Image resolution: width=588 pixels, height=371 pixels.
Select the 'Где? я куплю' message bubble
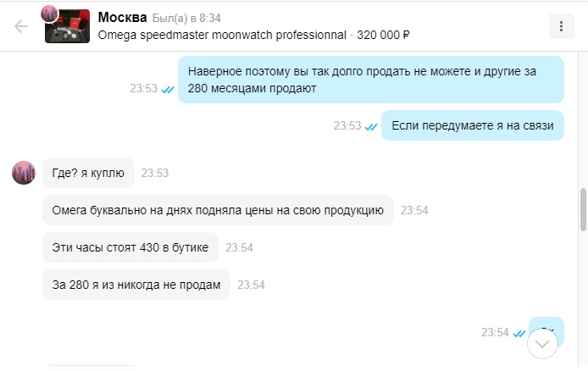pos(88,173)
